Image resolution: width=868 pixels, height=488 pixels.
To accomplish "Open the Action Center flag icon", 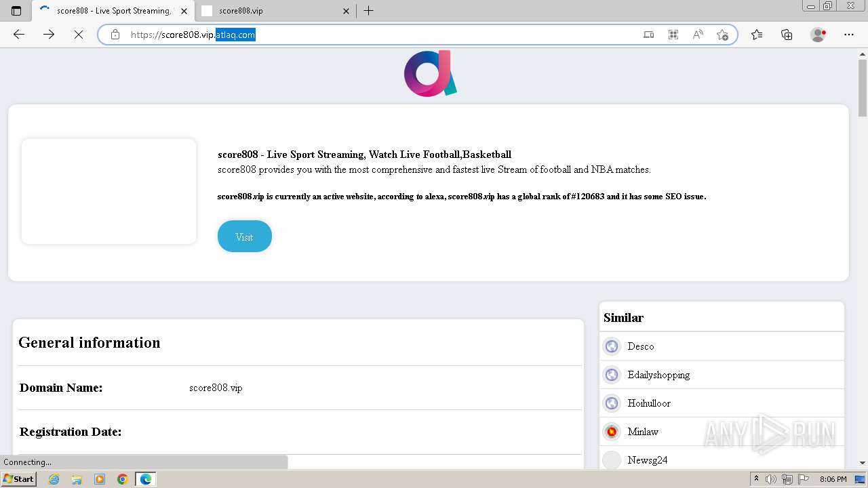I will pyautogui.click(x=804, y=479).
